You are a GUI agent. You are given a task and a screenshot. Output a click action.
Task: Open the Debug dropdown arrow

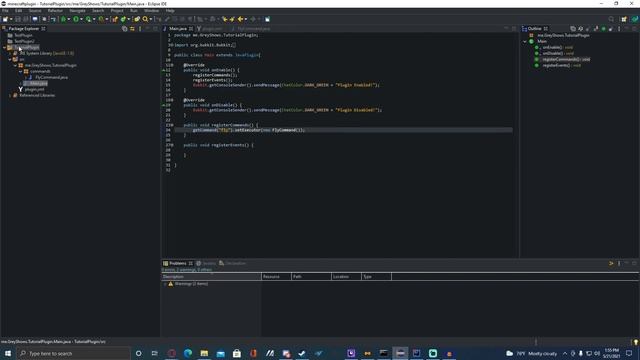pyautogui.click(x=69, y=19)
